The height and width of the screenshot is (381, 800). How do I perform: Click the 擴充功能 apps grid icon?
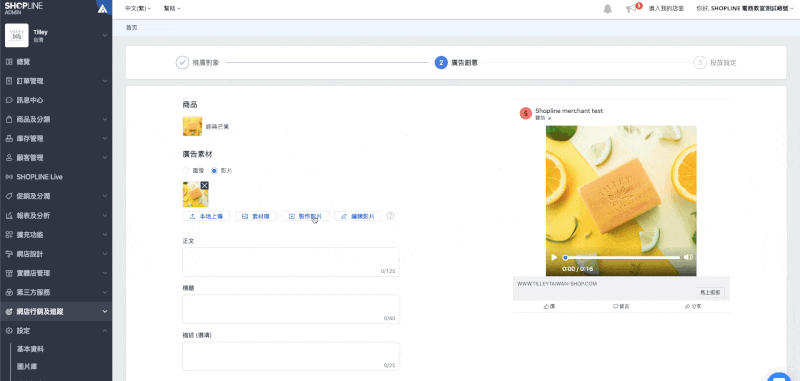[x=9, y=235]
